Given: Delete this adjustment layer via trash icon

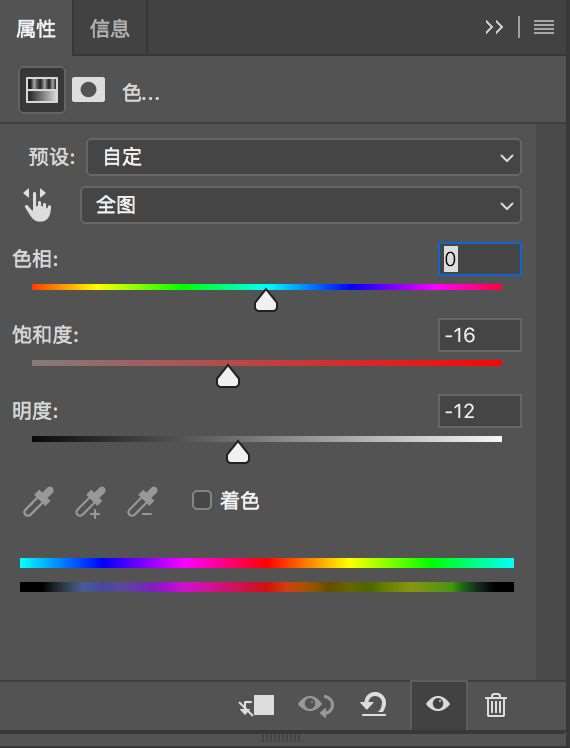Looking at the screenshot, I should point(496,705).
